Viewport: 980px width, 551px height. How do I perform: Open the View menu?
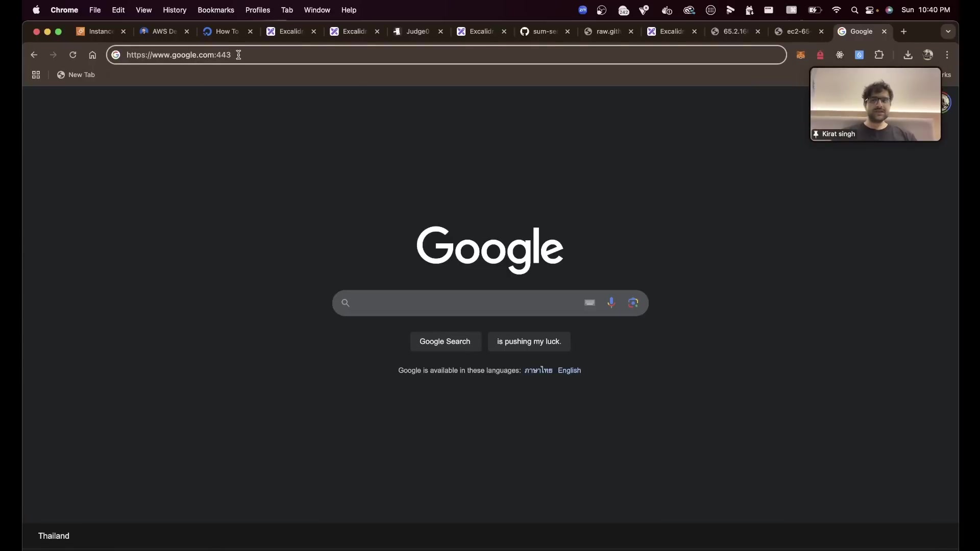[144, 10]
